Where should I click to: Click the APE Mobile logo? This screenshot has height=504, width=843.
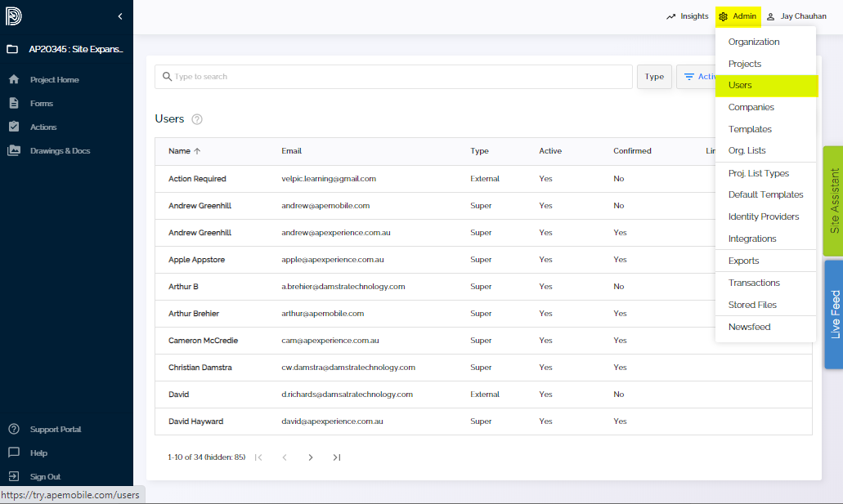pos(13,16)
